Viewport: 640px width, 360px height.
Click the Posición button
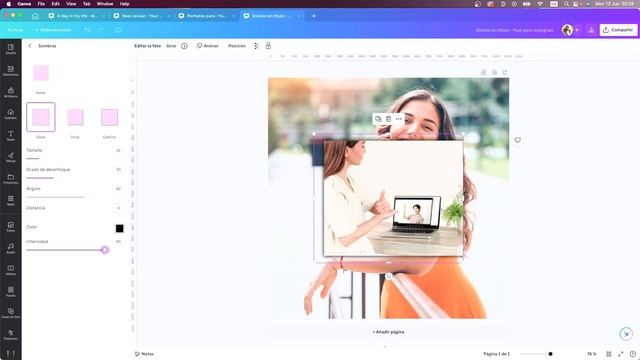237,46
